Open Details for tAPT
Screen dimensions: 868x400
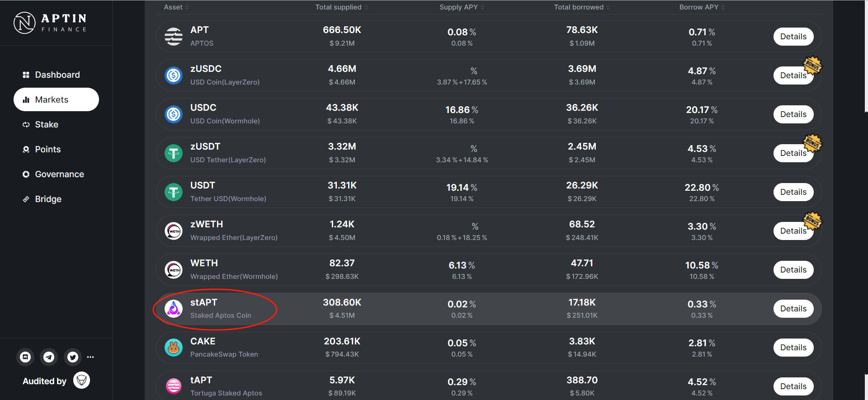click(x=793, y=386)
